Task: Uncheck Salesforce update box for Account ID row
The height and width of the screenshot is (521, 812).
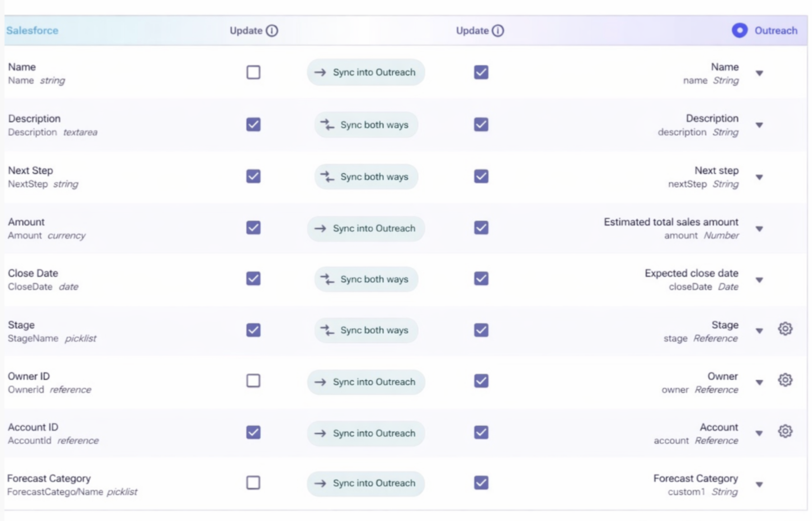Action: click(253, 432)
